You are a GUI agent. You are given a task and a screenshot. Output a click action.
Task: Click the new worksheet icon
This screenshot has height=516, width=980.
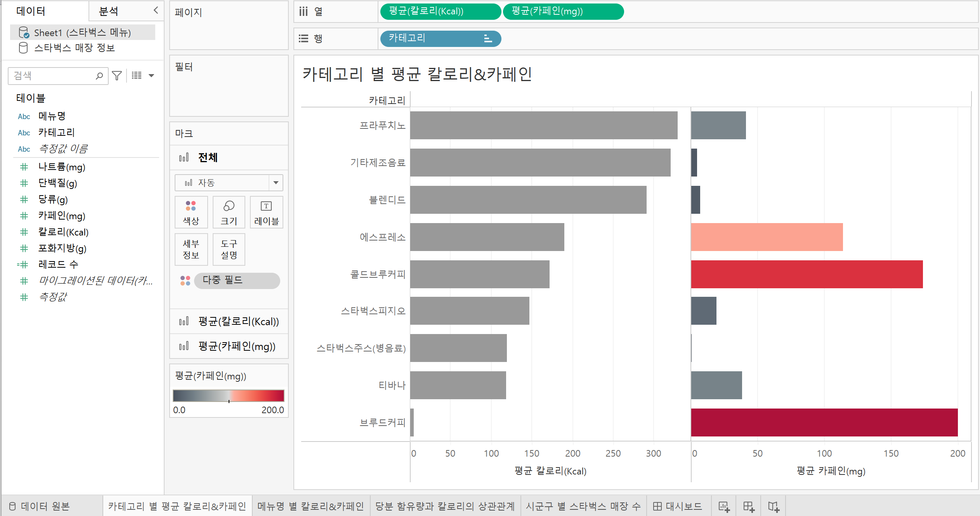point(724,506)
